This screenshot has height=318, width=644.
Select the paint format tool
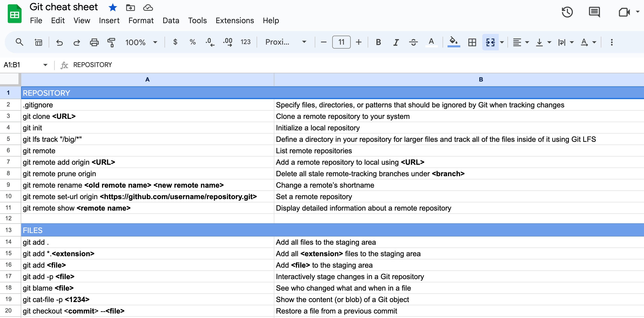[111, 42]
